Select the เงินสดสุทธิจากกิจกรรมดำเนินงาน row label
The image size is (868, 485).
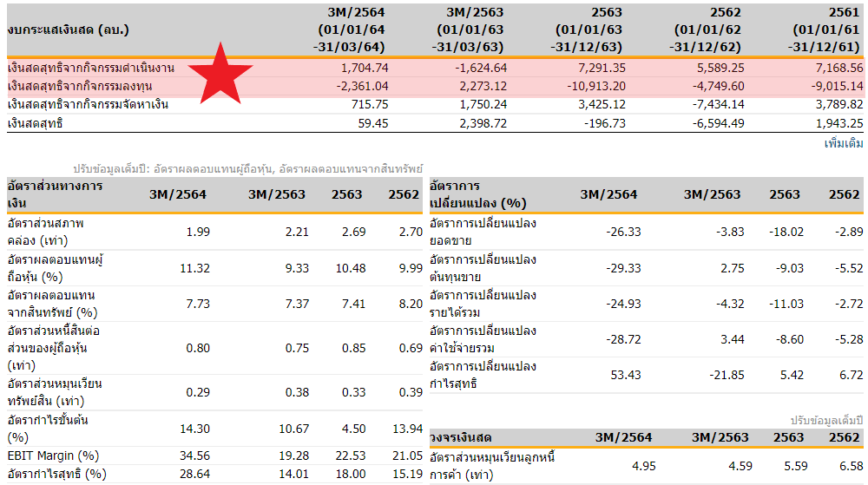[91, 68]
